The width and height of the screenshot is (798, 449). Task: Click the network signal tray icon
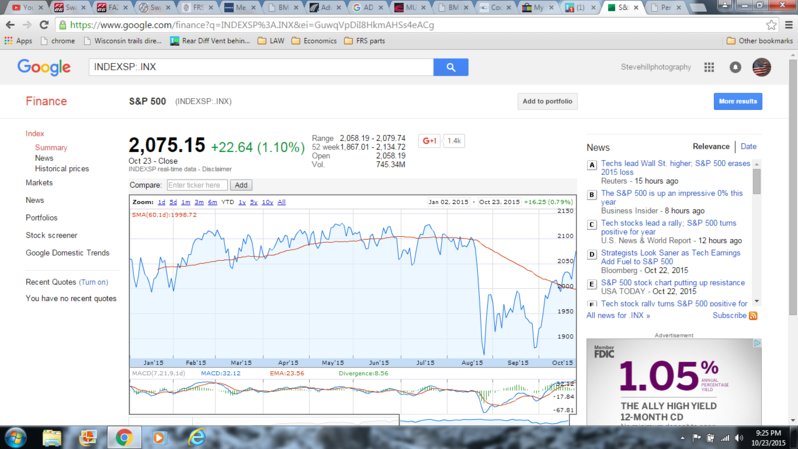[x=725, y=438]
